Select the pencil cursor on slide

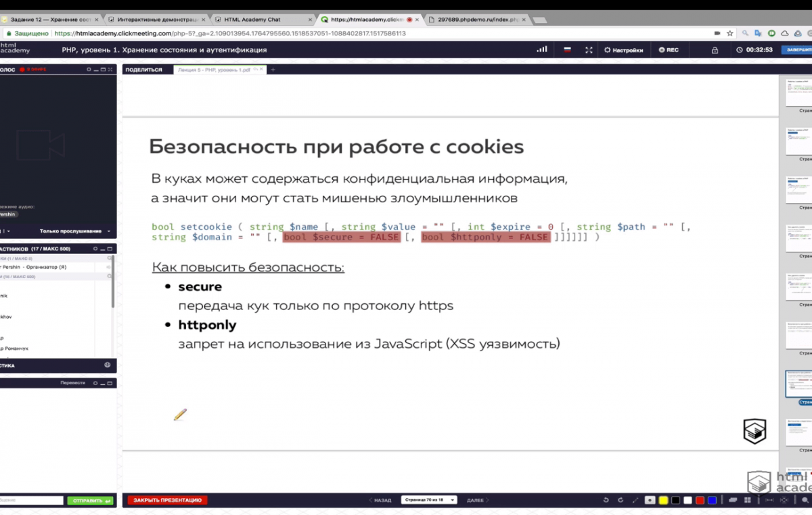pyautogui.click(x=179, y=415)
